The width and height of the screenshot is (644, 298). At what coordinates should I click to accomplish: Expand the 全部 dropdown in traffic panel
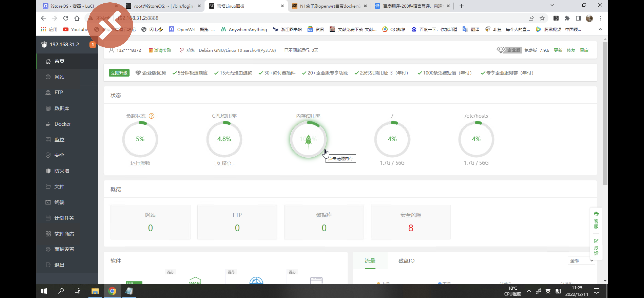(x=581, y=261)
